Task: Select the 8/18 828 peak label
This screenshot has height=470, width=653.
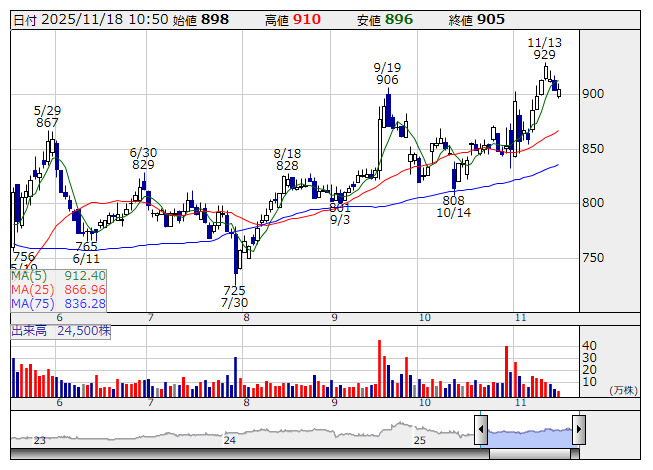Action: [287, 160]
